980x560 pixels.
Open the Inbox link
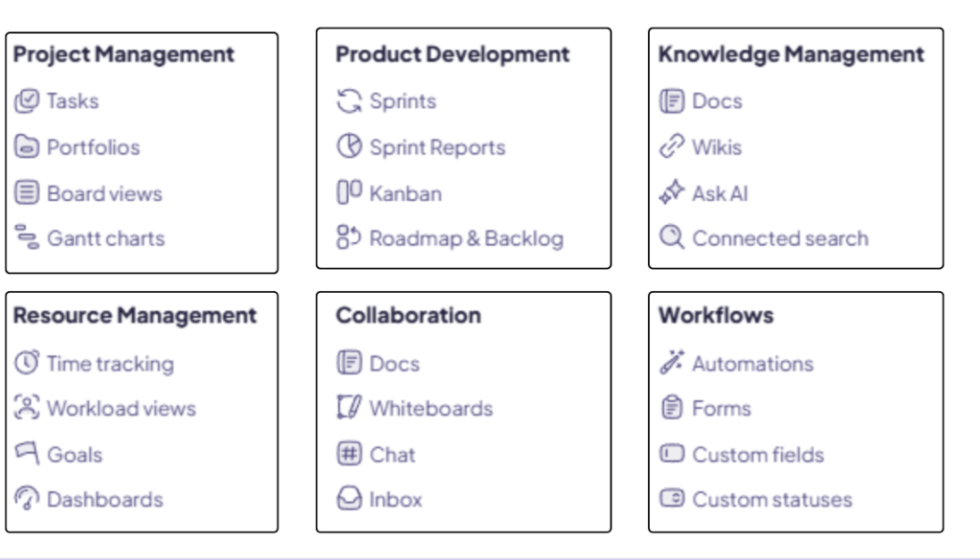click(x=395, y=500)
